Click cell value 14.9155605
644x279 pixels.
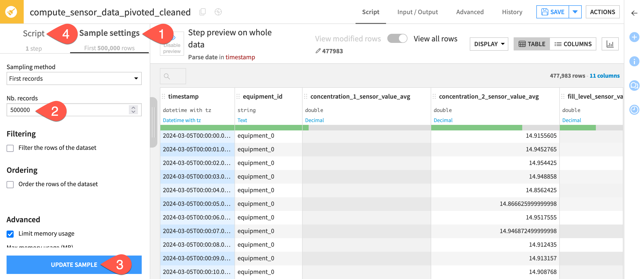541,136
